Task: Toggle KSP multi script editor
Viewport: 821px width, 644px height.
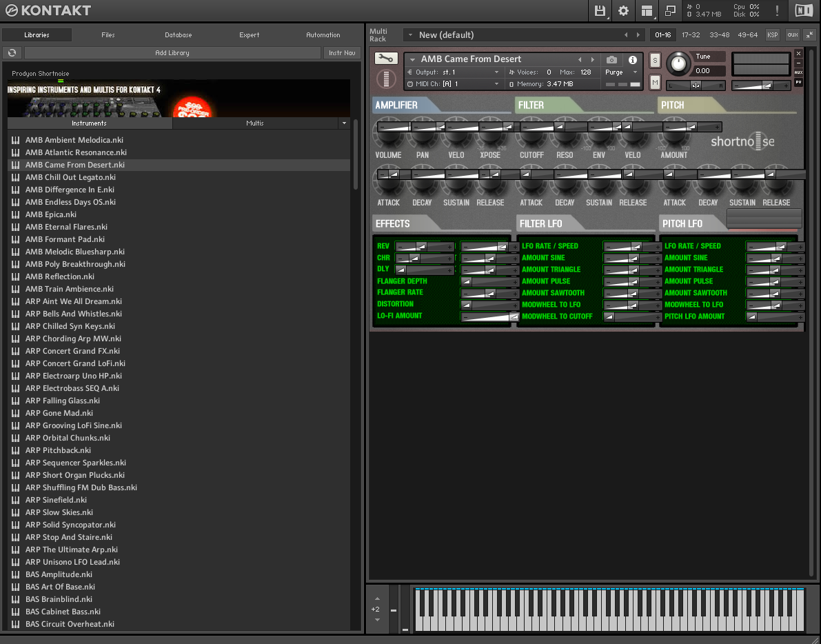Action: tap(772, 35)
